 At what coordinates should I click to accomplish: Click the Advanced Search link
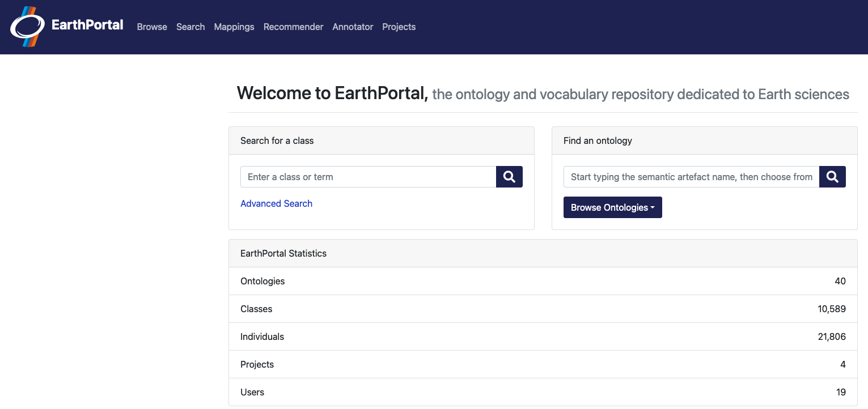click(x=276, y=203)
